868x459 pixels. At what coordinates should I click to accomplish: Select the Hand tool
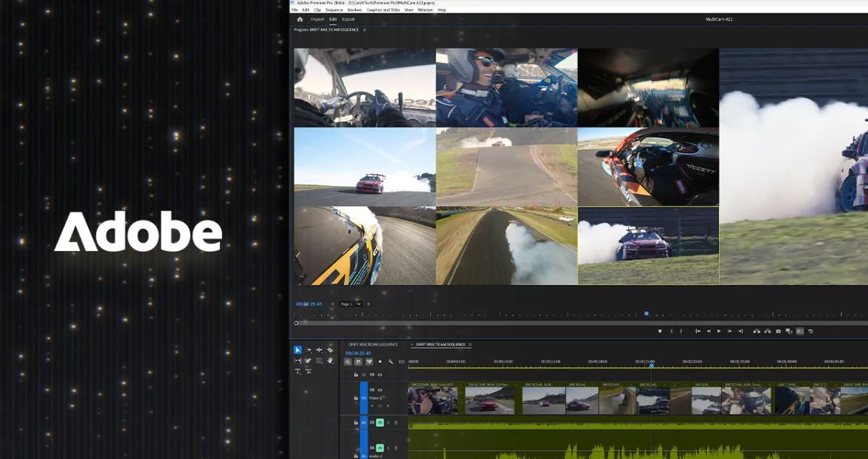coord(330,361)
